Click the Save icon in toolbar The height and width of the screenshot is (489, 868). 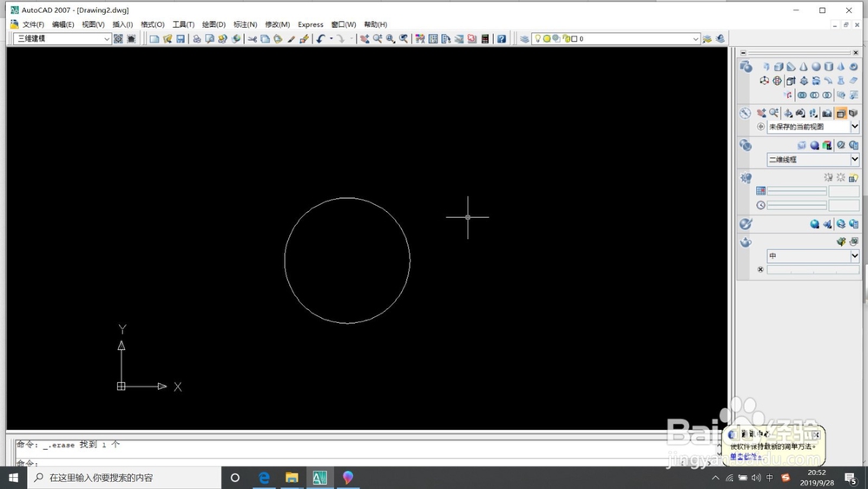(180, 39)
